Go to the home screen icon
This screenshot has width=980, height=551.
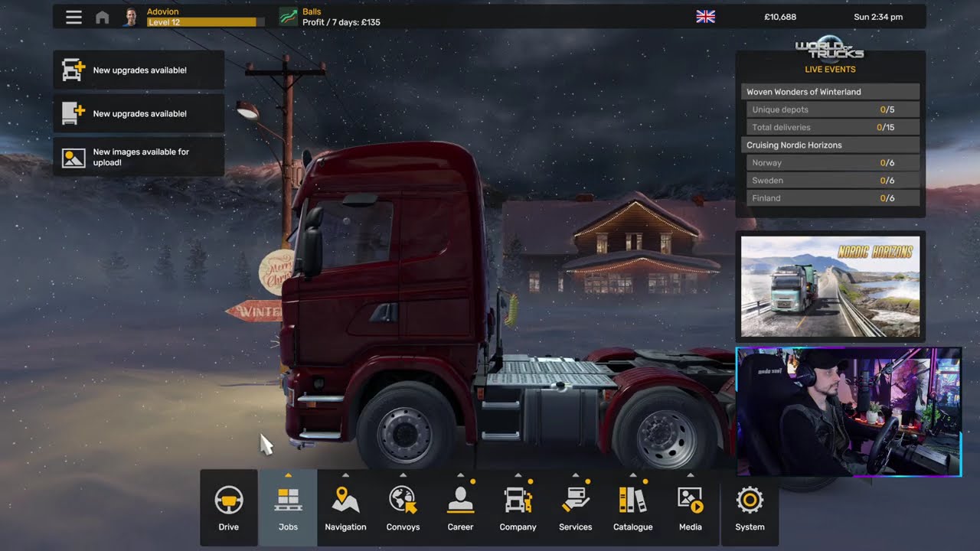coord(102,17)
